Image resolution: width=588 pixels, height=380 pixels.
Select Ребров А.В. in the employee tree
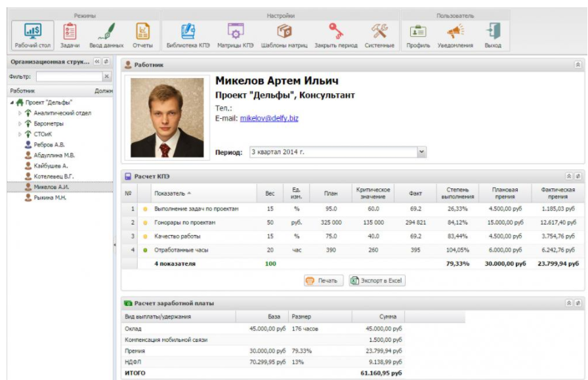tap(49, 144)
